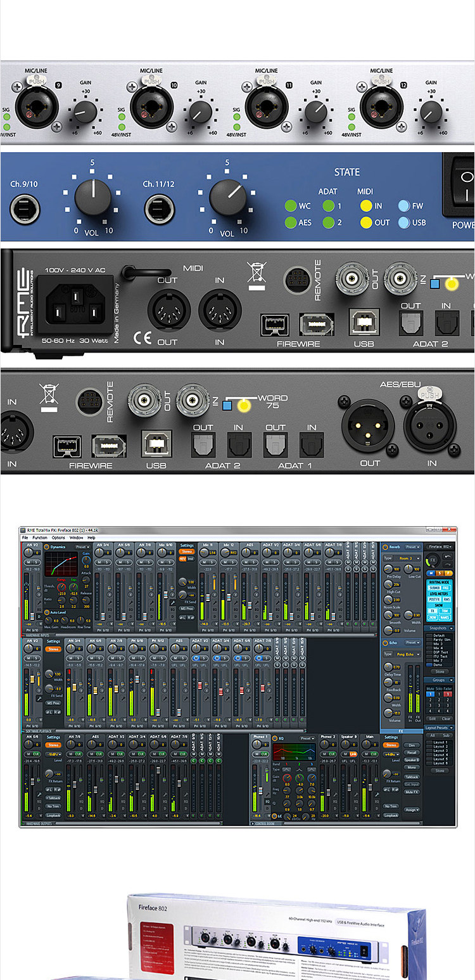Image resolution: width=475 pixels, height=980 pixels.
Task: Close settings via wrench on Mic 9/10 channel
Action: pos(172,602)
